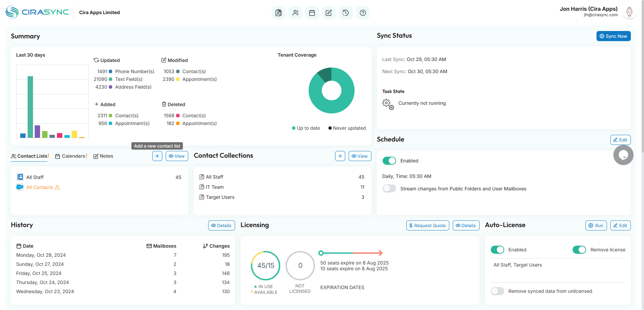Viewport: 644px width, 310px height.
Task: Turn off the Remove license toggle
Action: pyautogui.click(x=579, y=250)
